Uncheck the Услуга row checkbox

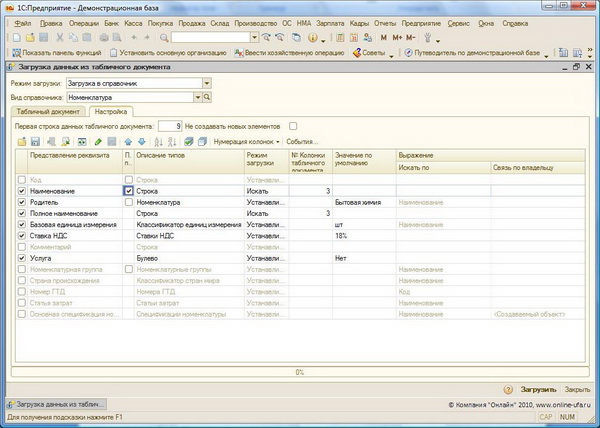pos(22,258)
